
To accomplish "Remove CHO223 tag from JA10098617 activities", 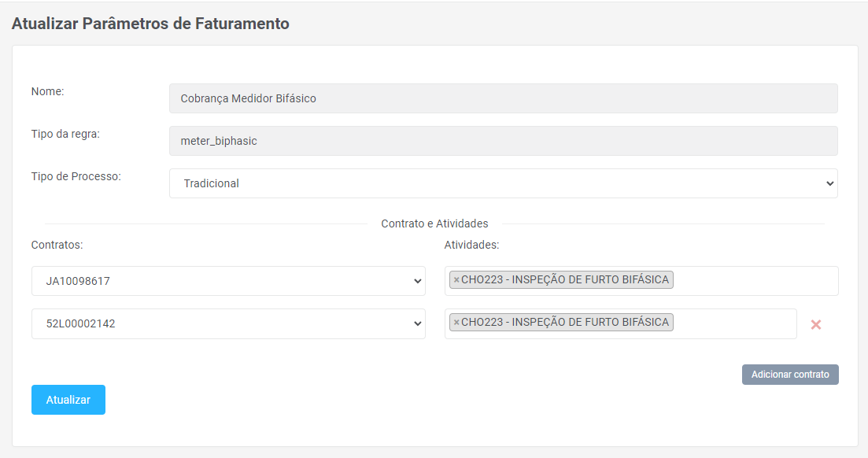I will pos(456,280).
